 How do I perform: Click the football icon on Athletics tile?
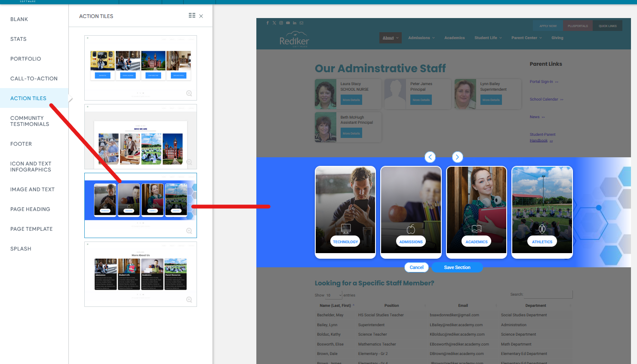(542, 229)
